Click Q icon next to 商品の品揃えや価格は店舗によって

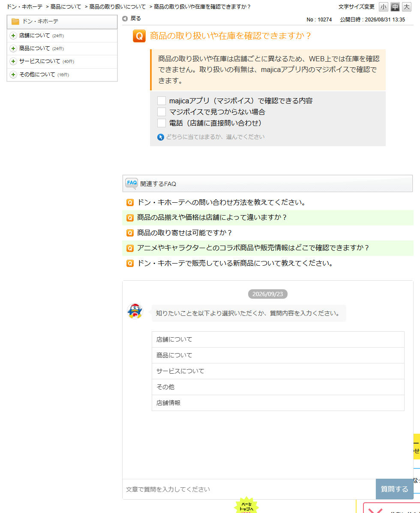click(130, 218)
